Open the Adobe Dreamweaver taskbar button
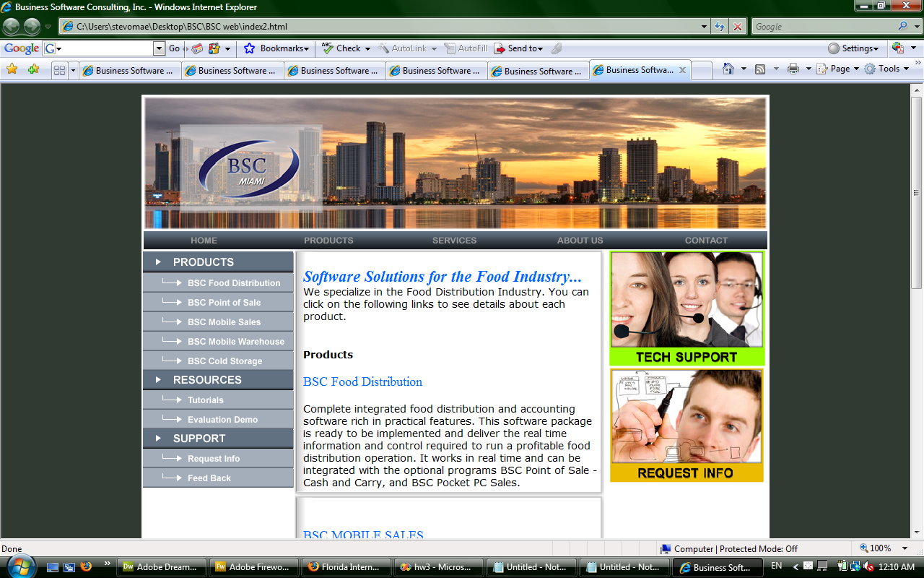Screen dimensions: 924x578 [162, 567]
